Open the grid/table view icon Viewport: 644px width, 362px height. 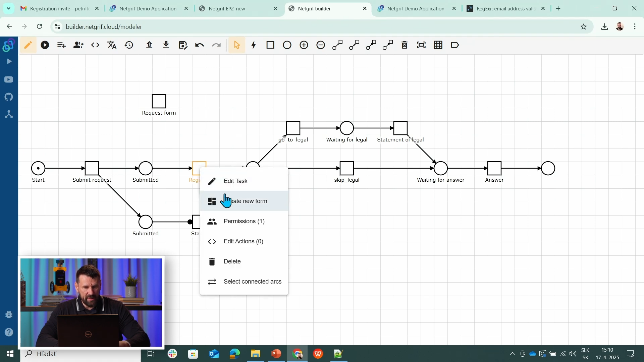pos(438,45)
